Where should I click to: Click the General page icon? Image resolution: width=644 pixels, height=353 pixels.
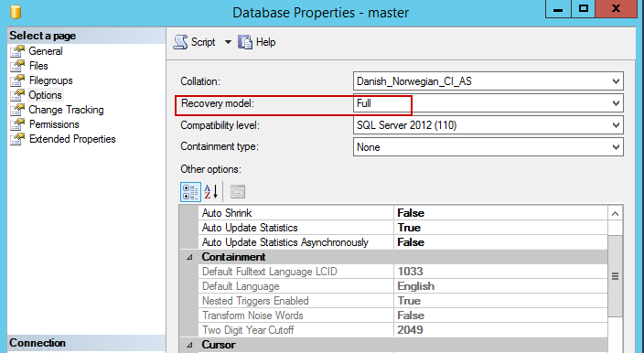[17, 51]
